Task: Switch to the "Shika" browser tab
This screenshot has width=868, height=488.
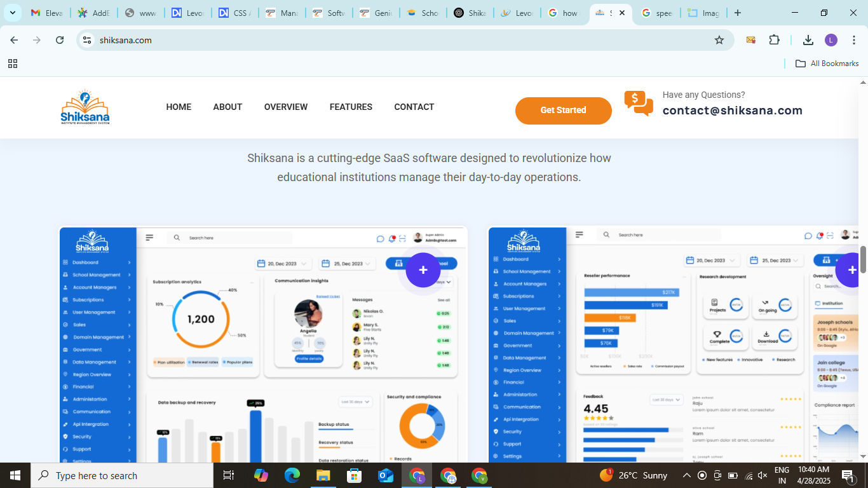Action: [470, 13]
